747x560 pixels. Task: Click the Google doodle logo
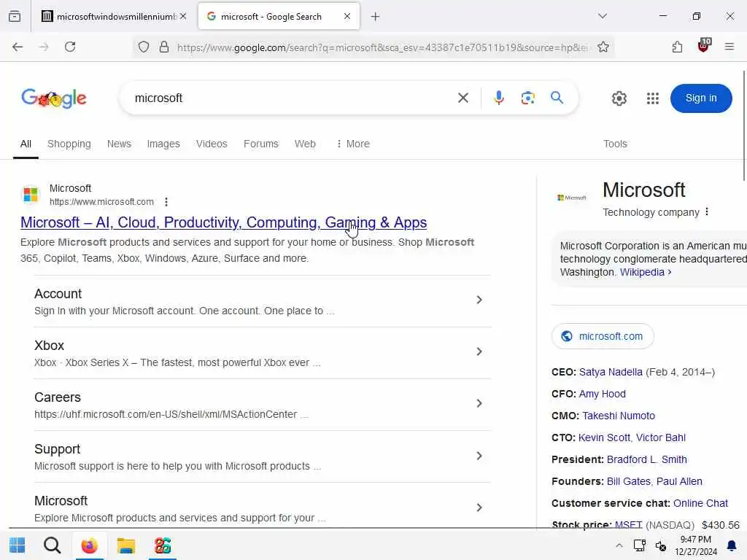click(54, 98)
